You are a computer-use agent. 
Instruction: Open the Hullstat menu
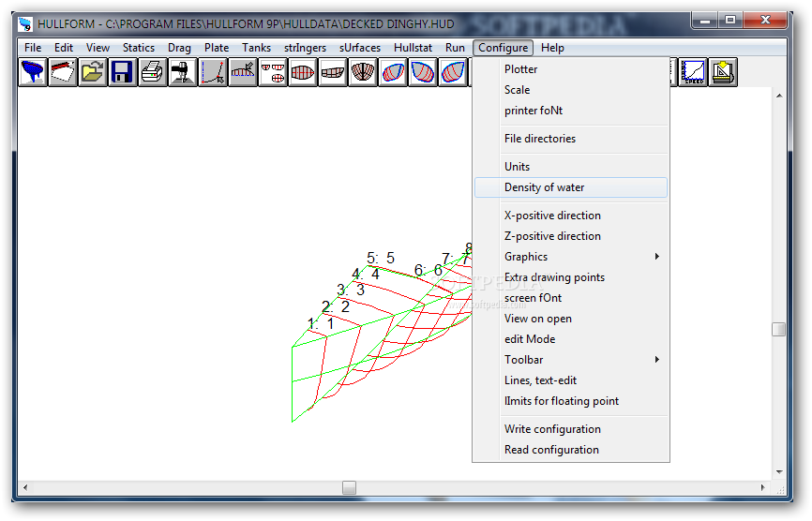coord(413,48)
